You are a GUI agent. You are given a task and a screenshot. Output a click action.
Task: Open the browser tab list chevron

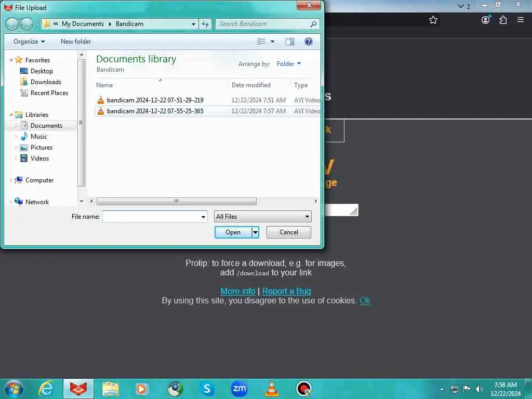pyautogui.click(x=461, y=6)
